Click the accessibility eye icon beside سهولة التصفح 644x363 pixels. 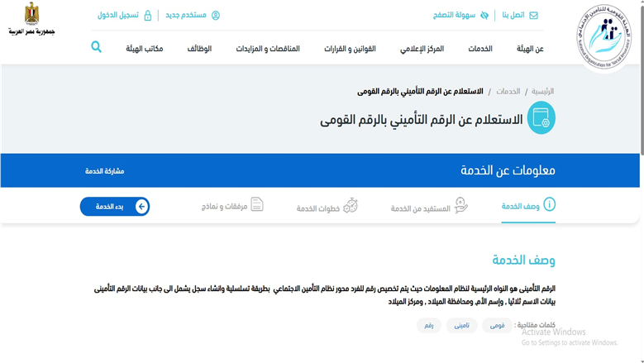pos(484,15)
